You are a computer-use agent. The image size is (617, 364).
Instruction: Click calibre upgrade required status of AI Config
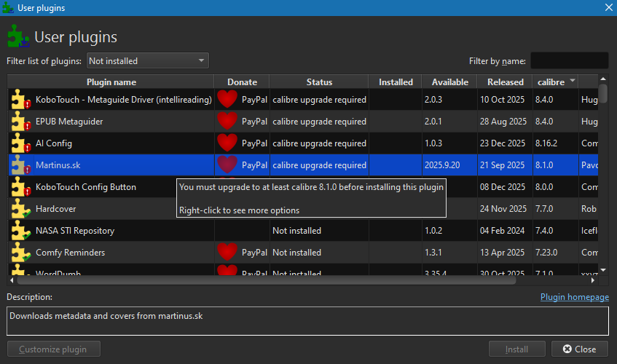pos(319,143)
